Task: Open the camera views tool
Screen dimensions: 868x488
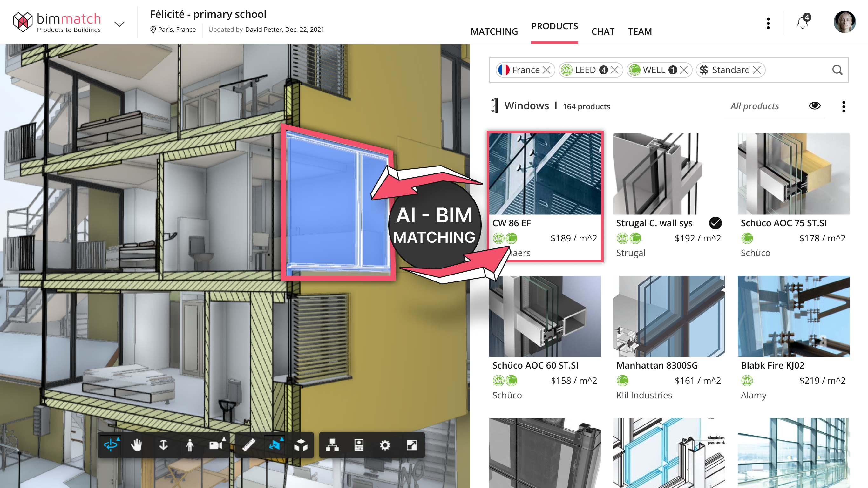Action: 216,445
